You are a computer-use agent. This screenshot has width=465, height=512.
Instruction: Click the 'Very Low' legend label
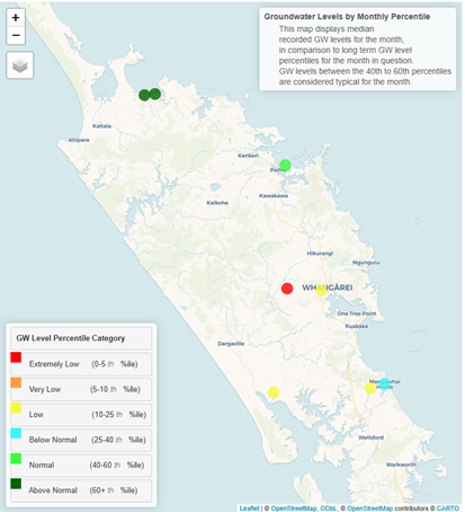coord(45,389)
